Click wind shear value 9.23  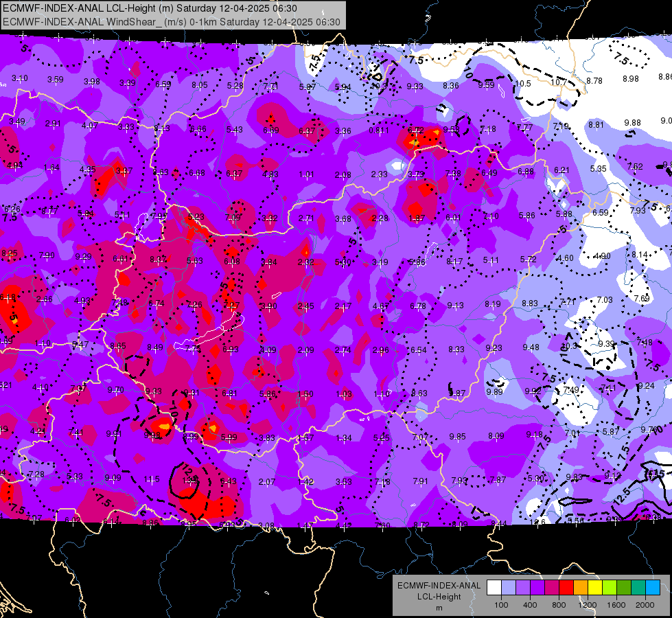(x=494, y=348)
